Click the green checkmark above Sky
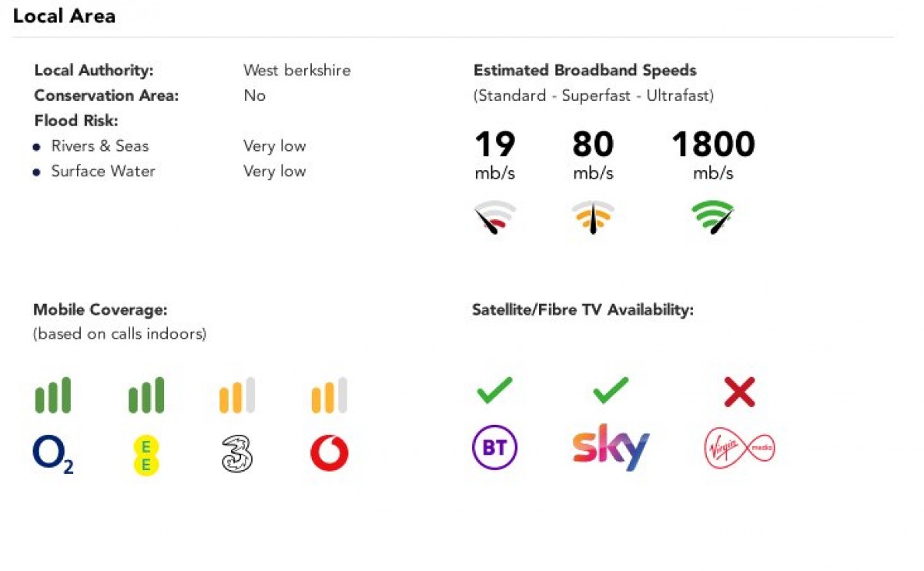The image size is (924, 571). click(611, 391)
